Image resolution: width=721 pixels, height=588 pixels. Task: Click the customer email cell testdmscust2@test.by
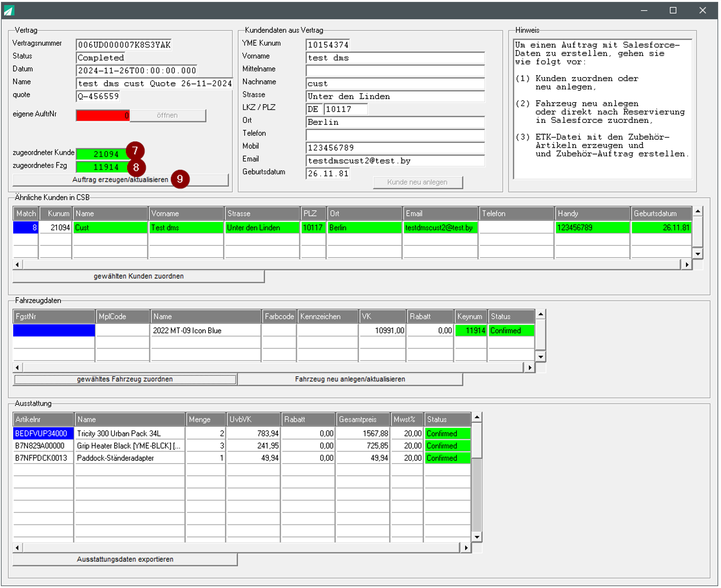[x=440, y=228]
